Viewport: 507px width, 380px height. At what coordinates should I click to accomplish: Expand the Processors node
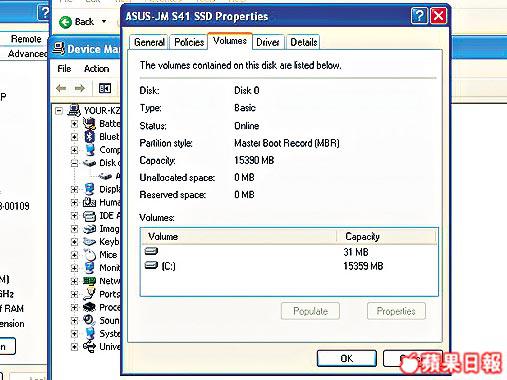74,307
